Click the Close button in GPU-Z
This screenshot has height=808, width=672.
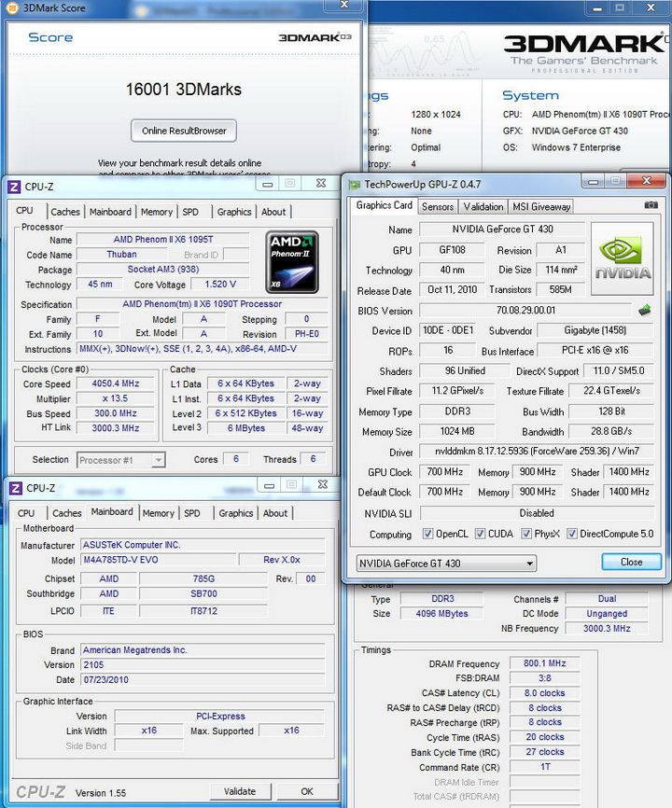631,562
